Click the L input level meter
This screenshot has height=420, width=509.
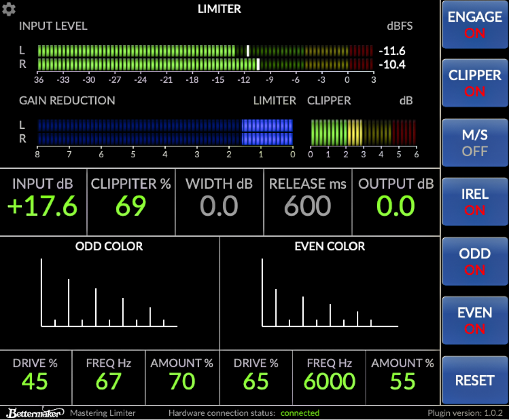click(205, 51)
